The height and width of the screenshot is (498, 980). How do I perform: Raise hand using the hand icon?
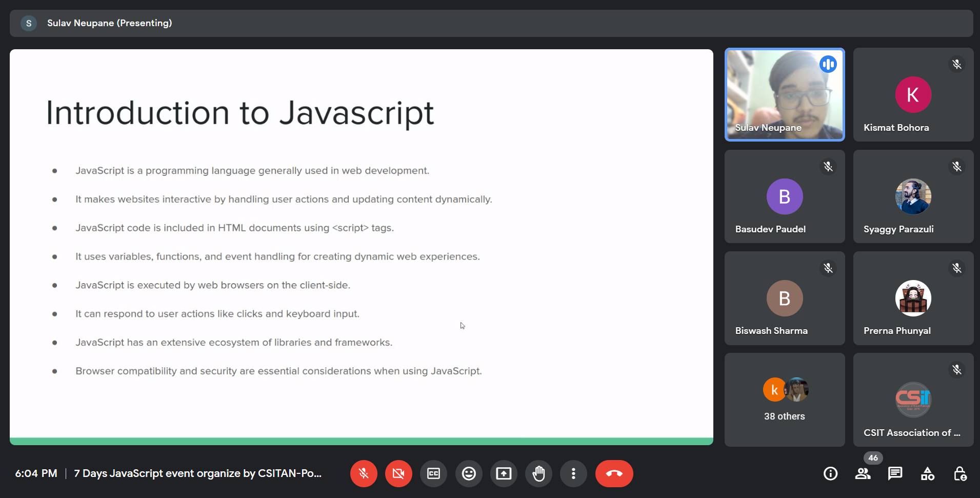coord(538,473)
